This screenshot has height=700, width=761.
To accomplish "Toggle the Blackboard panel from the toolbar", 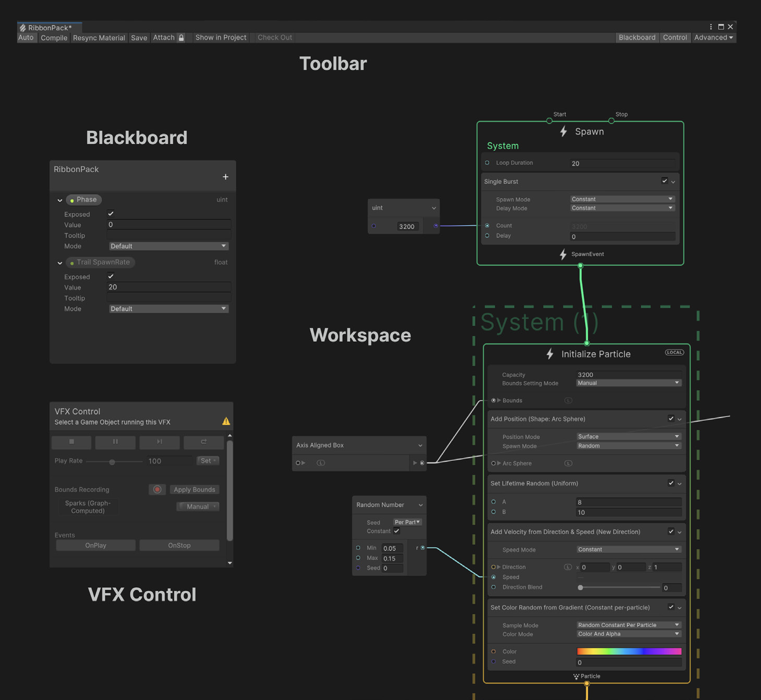I will (x=636, y=38).
